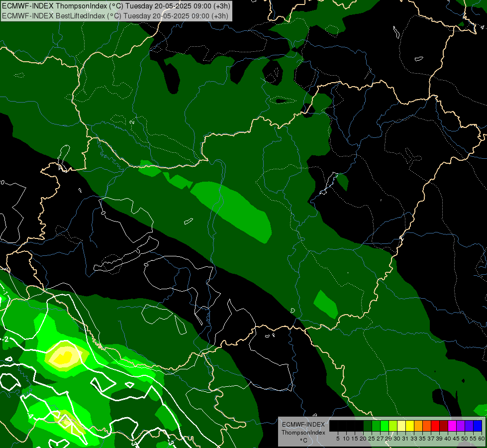Choose the orange 33–35 legend swatch
Screen dimensions: 487x448
pos(419,426)
